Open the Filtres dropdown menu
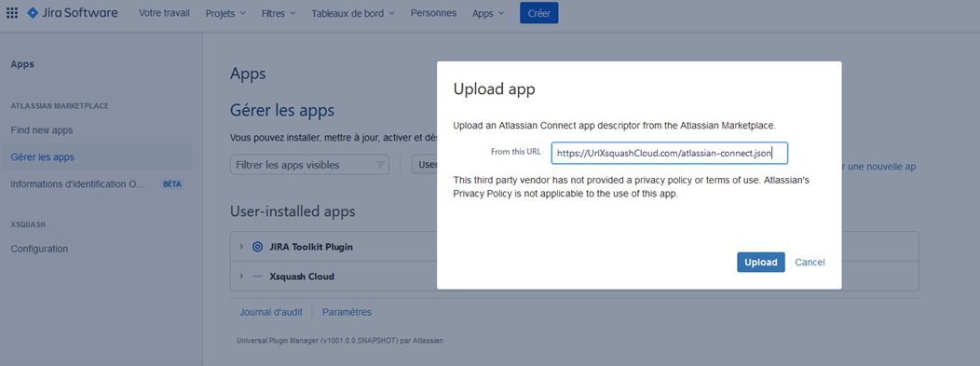This screenshot has height=366, width=980. pyautogui.click(x=279, y=13)
